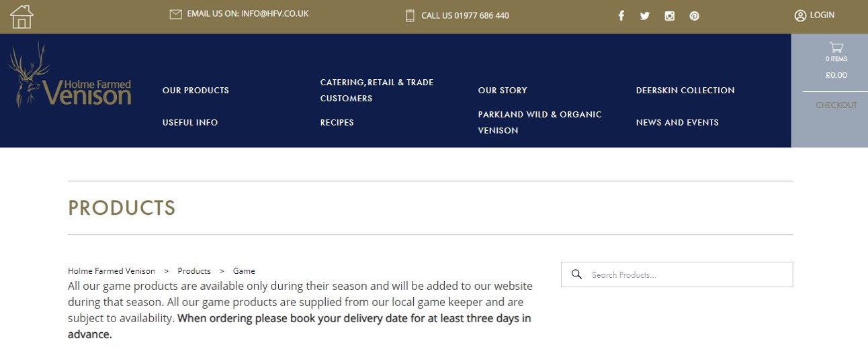Open the Instagram profile icon
This screenshot has height=353, width=868.
point(670,16)
